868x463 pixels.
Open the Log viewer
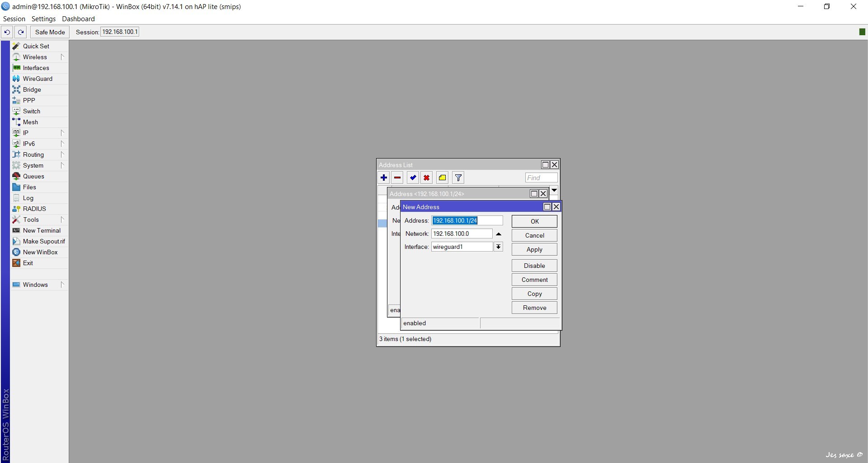[x=28, y=198]
